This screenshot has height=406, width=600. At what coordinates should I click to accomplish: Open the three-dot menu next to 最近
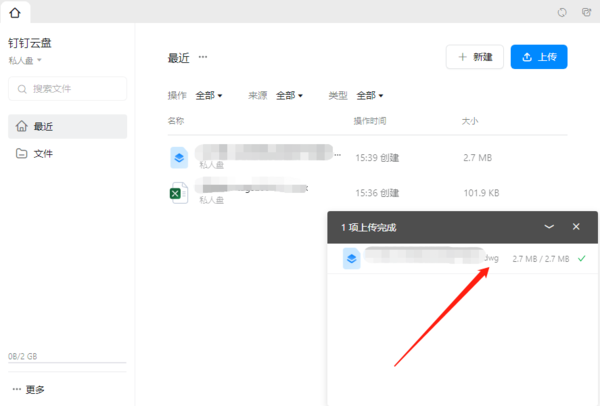pos(203,58)
